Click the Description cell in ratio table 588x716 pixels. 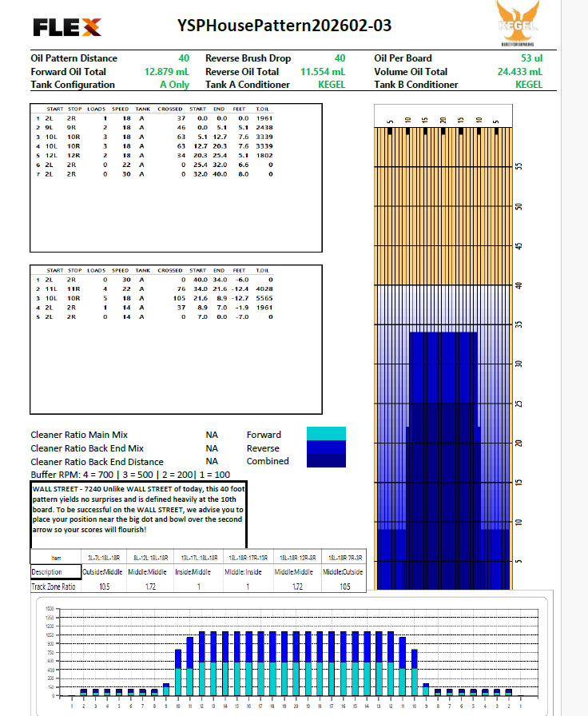point(56,572)
